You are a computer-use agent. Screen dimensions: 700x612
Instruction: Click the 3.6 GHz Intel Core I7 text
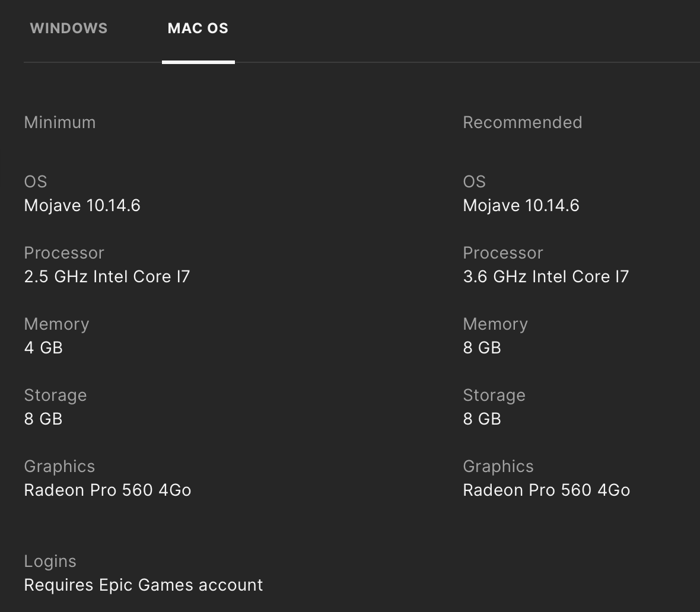click(546, 276)
